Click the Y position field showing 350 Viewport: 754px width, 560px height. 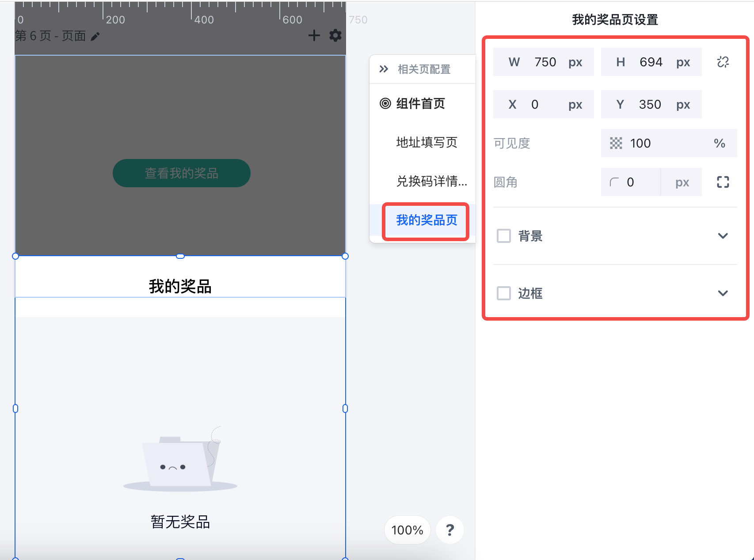[651, 104]
